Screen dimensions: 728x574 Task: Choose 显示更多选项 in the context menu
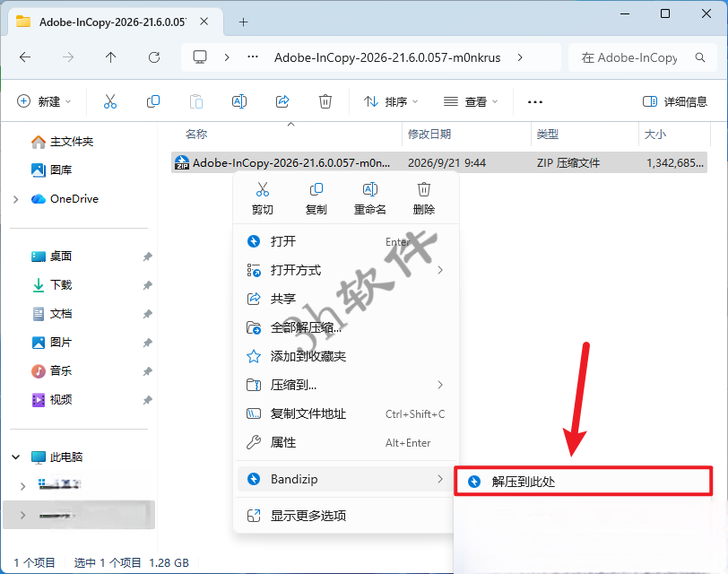346,516
